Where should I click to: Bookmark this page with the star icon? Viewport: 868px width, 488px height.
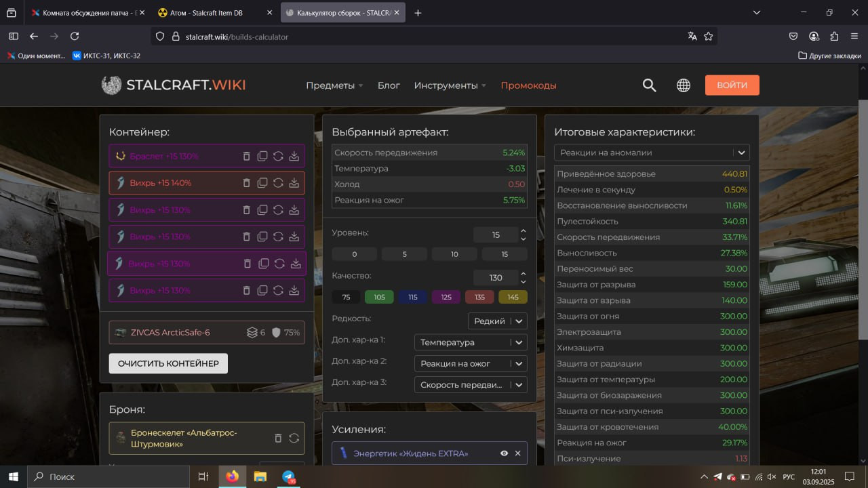[708, 36]
